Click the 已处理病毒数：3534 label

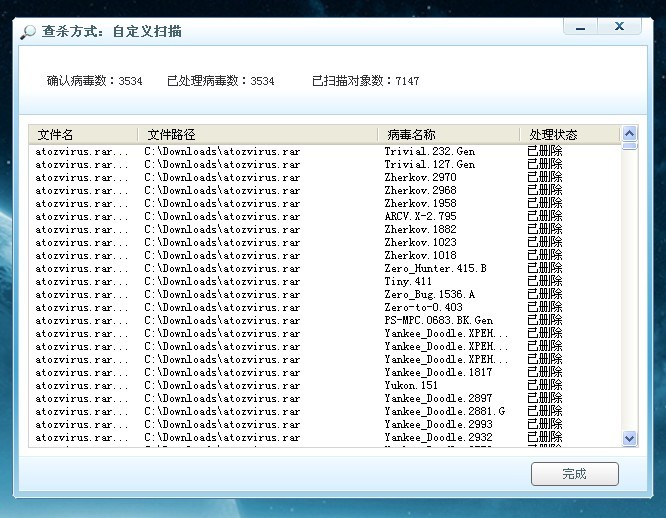coord(220,81)
